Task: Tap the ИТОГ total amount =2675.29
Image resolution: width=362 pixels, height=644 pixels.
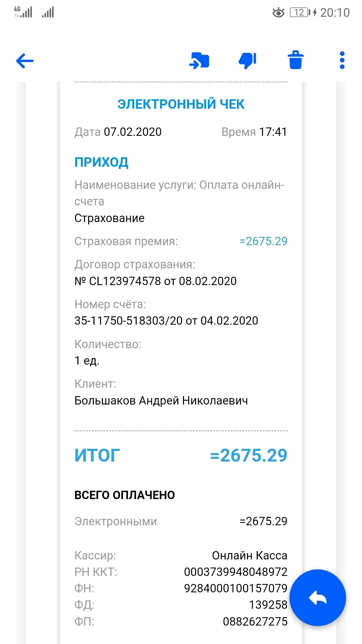Action: point(248,455)
